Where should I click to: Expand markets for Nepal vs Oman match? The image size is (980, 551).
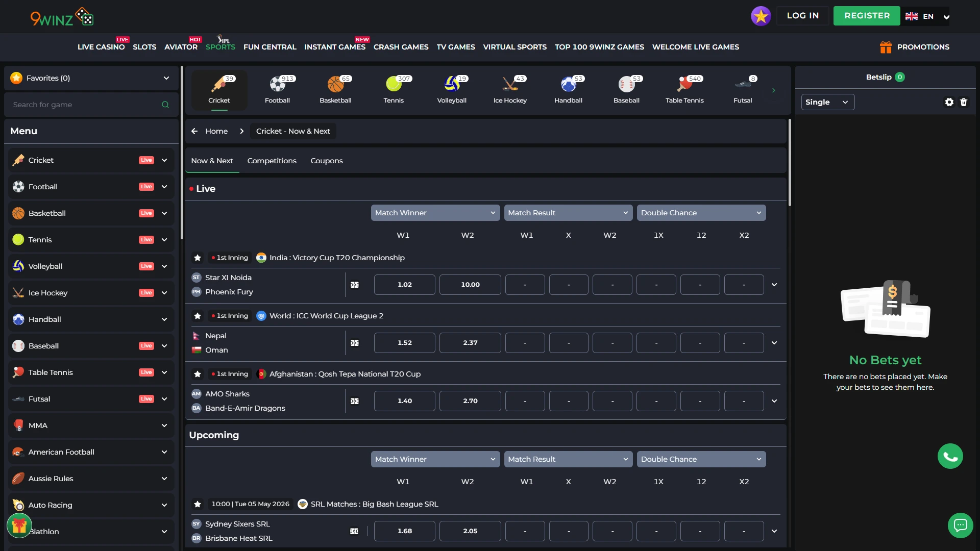[774, 343]
